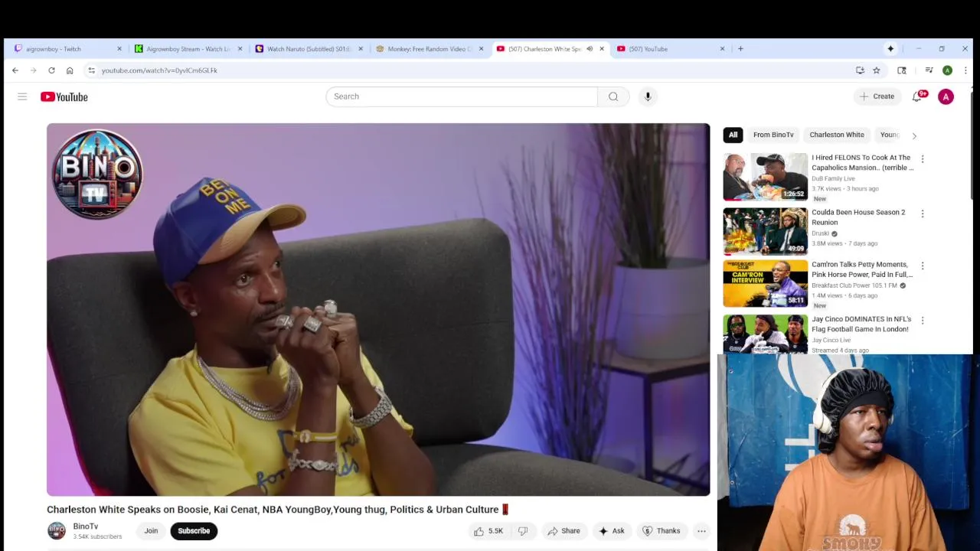The width and height of the screenshot is (980, 551).
Task: Start voice search with the microphone icon
Action: [648, 96]
